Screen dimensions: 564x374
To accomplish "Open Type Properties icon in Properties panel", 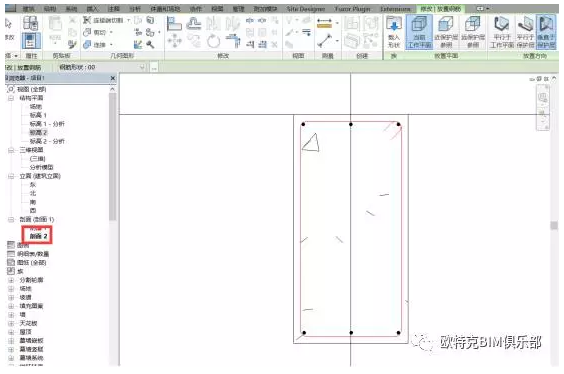I will tap(30, 23).
